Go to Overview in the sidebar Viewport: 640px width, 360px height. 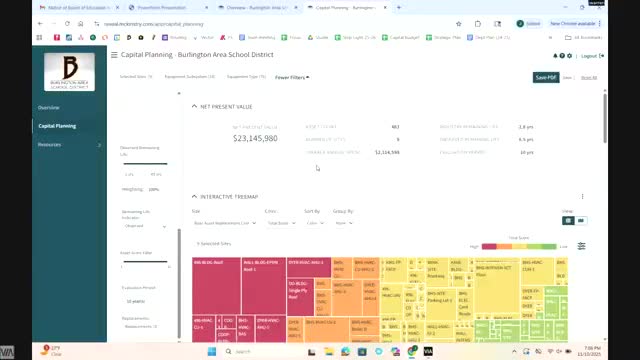pos(49,108)
